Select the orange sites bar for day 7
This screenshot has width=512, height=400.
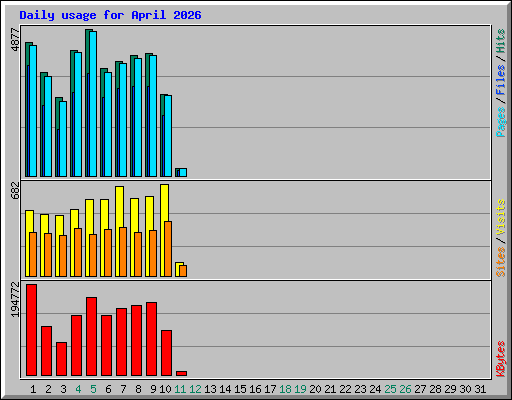pos(123,252)
